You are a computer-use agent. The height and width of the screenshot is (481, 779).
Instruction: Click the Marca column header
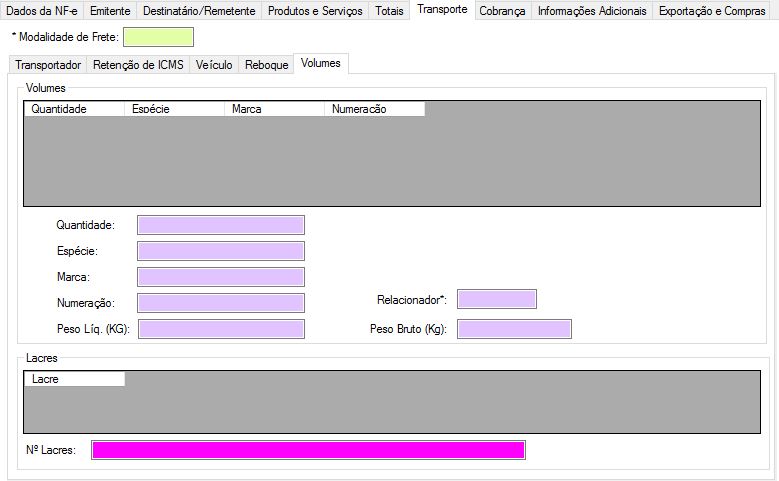point(274,109)
